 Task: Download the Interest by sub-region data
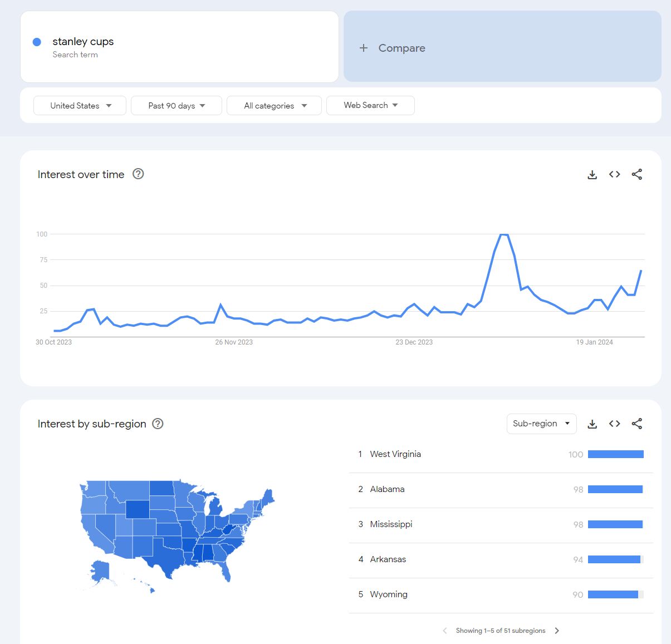pos(592,424)
